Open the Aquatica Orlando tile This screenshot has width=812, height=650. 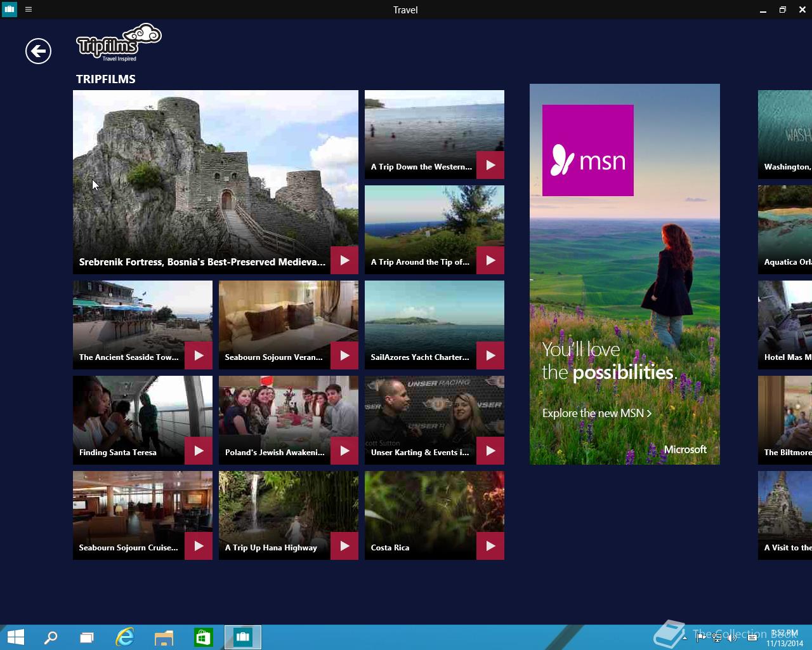tap(785, 230)
